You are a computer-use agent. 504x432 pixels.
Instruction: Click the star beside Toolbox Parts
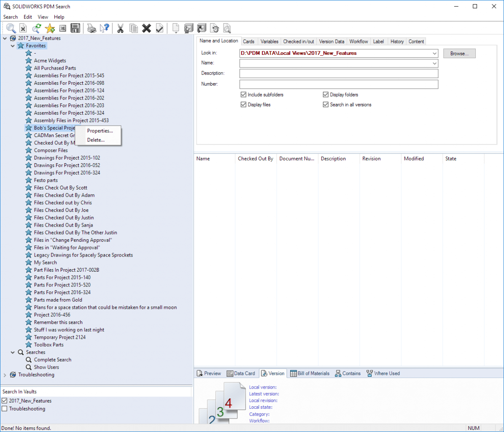point(29,345)
